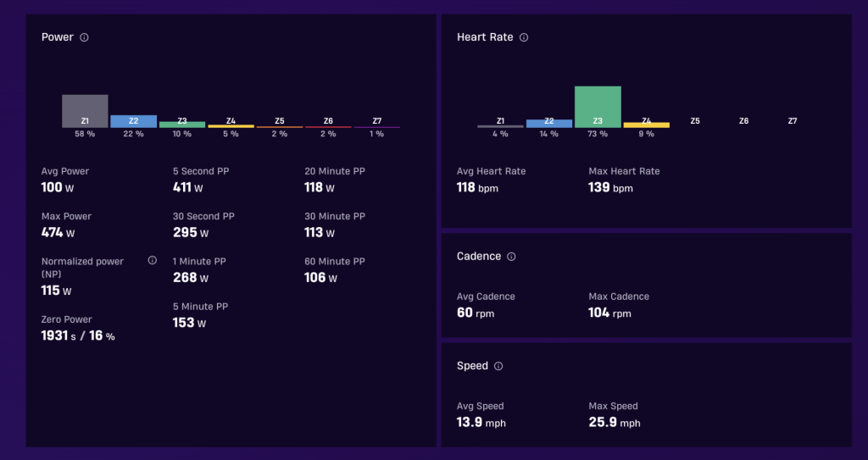868x460 pixels.
Task: Select the Heart Rate Z4 bar at 9 %
Action: (x=647, y=125)
